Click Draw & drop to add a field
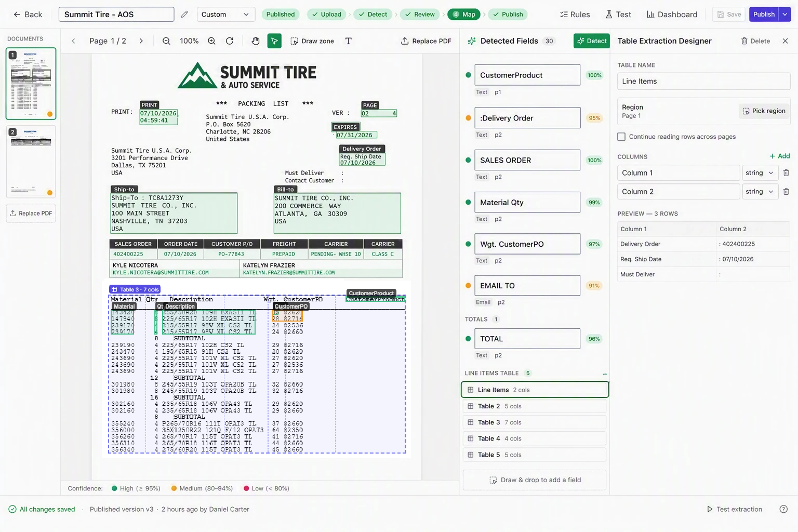This screenshot has width=798, height=532. click(535, 480)
